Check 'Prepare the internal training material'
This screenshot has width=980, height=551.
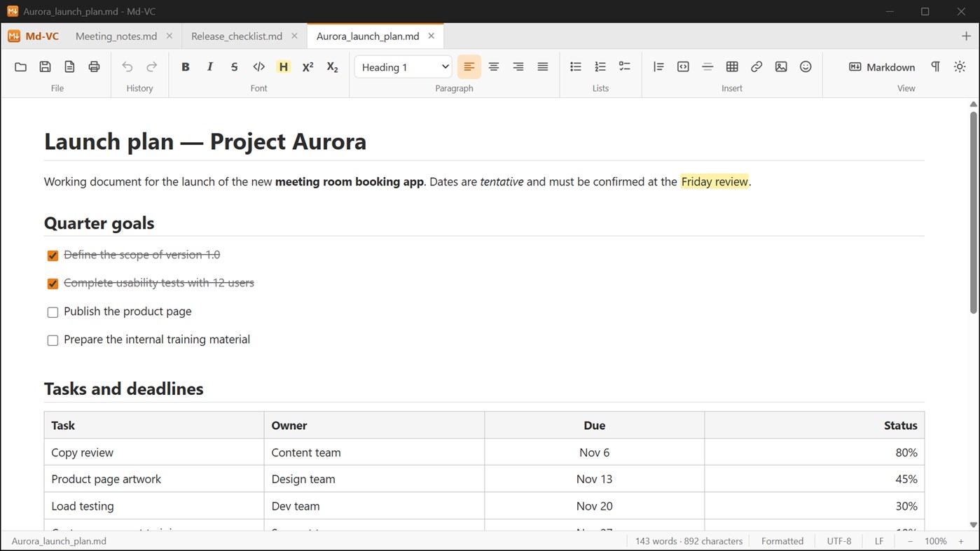tap(53, 340)
